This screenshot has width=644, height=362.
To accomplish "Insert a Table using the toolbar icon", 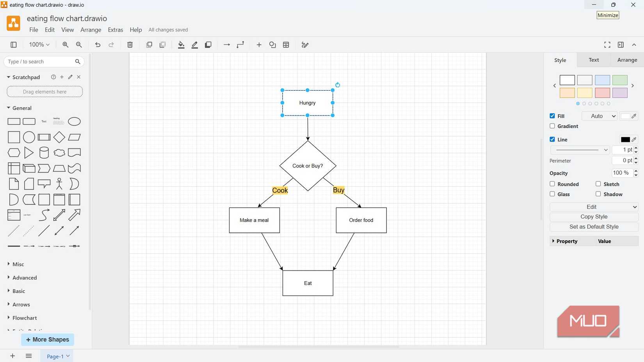I will click(286, 45).
